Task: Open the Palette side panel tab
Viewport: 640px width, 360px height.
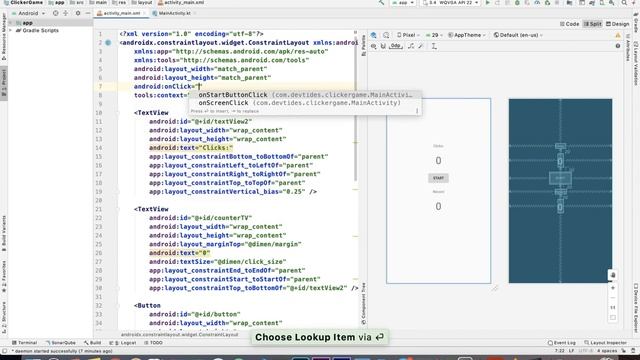Action: 363,46
